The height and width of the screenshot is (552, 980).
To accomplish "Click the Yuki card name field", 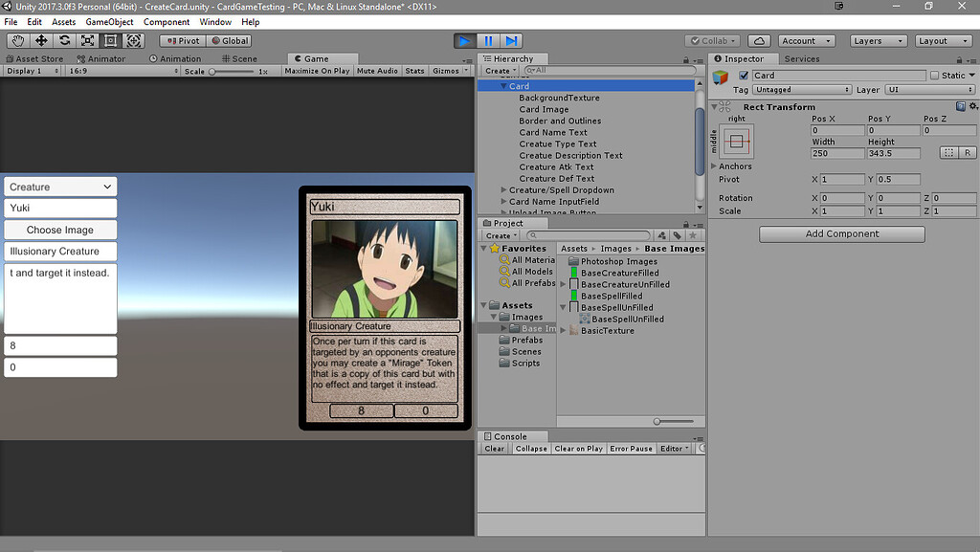I will click(59, 208).
